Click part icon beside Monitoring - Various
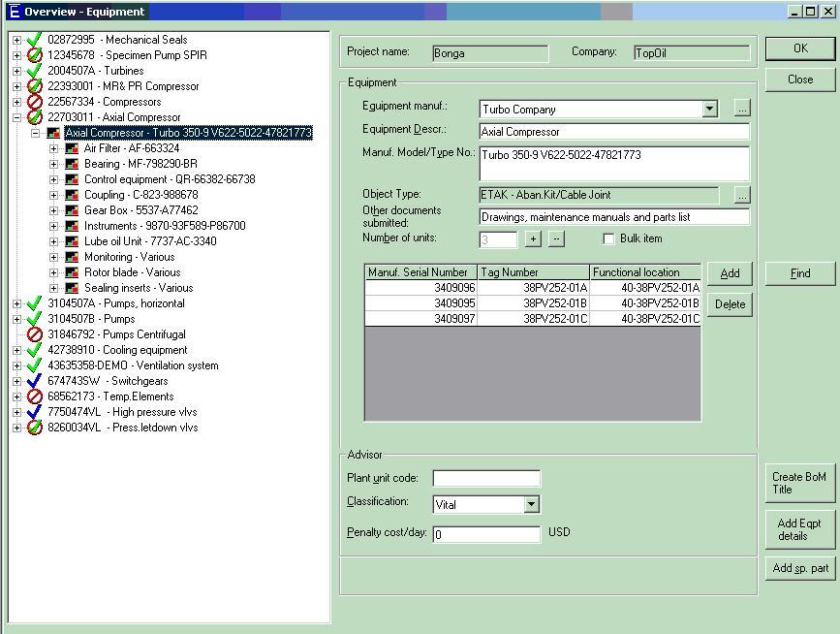This screenshot has width=840, height=634. [72, 257]
